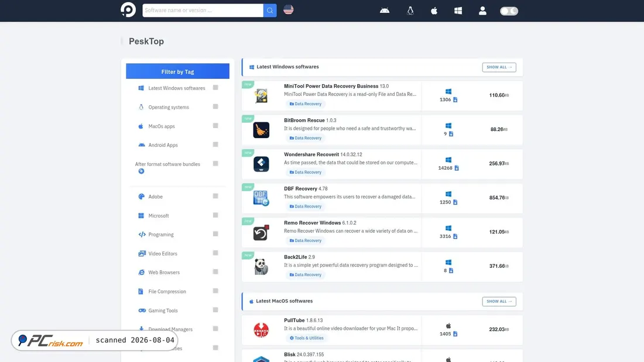
Task: Click the PeskTop logo in header
Action: point(128,10)
